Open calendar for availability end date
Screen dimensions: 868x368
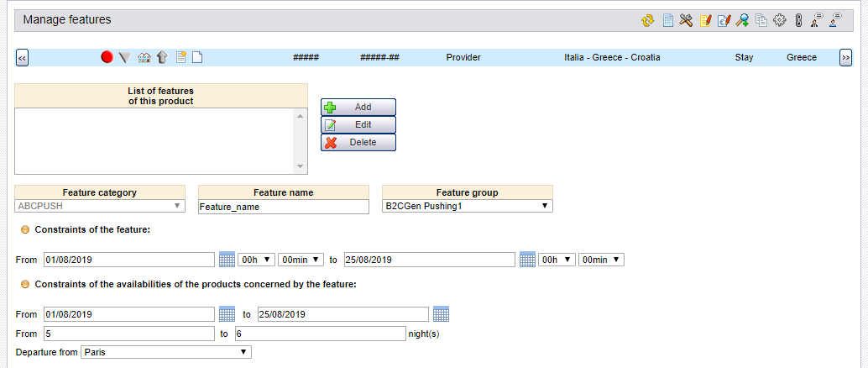click(x=441, y=313)
